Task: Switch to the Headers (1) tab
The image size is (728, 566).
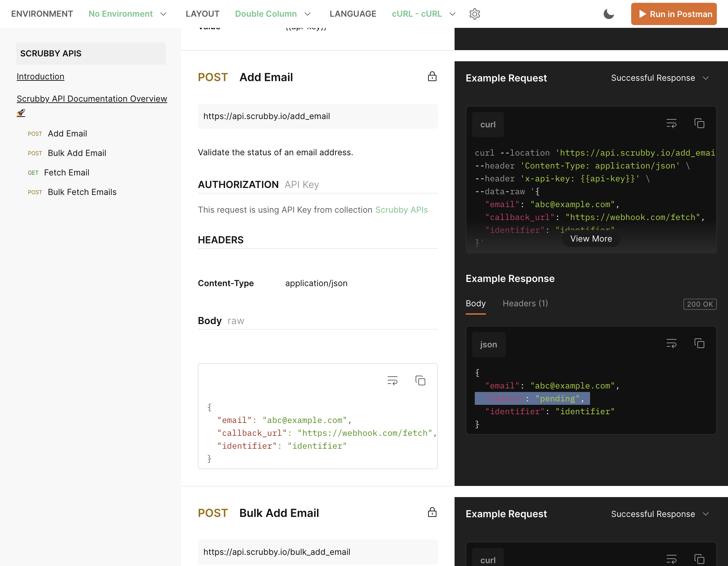Action: tap(525, 304)
